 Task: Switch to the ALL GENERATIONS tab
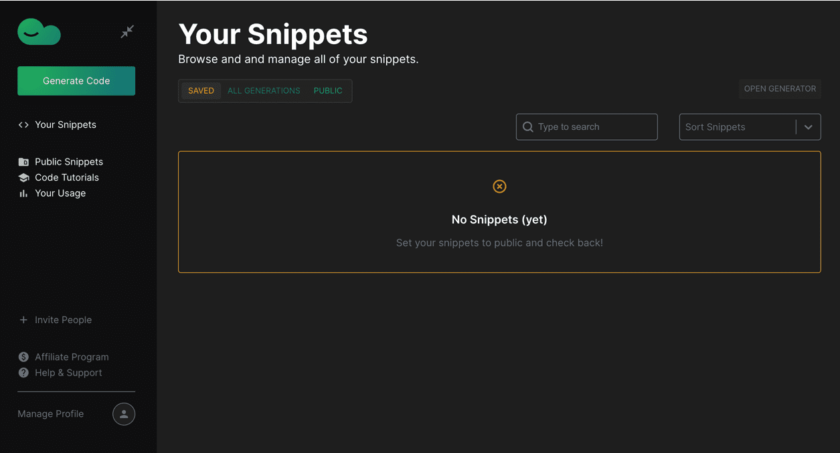click(x=264, y=91)
